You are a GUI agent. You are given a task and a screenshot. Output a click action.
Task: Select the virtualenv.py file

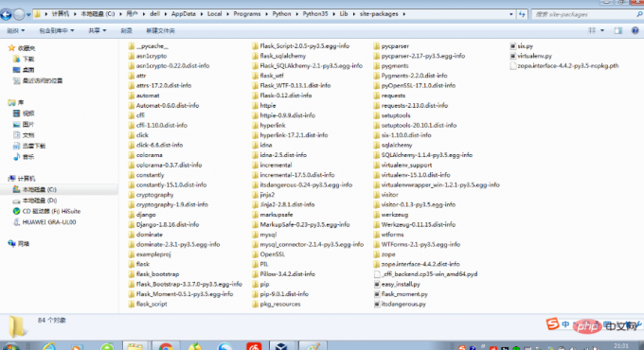(530, 56)
